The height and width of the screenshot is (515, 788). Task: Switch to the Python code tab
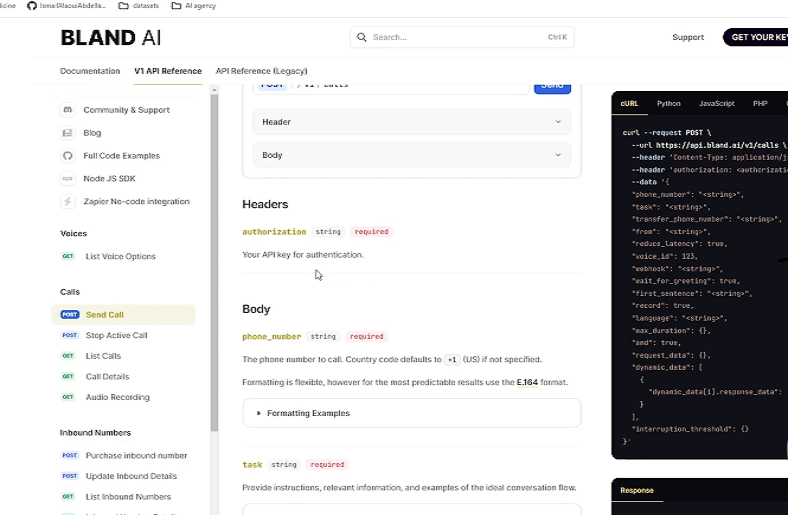(668, 104)
